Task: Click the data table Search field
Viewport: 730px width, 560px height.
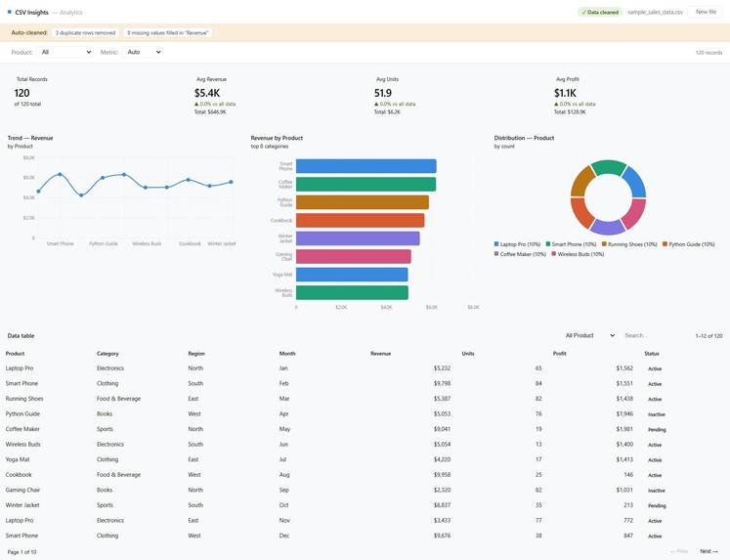Action: [654, 335]
